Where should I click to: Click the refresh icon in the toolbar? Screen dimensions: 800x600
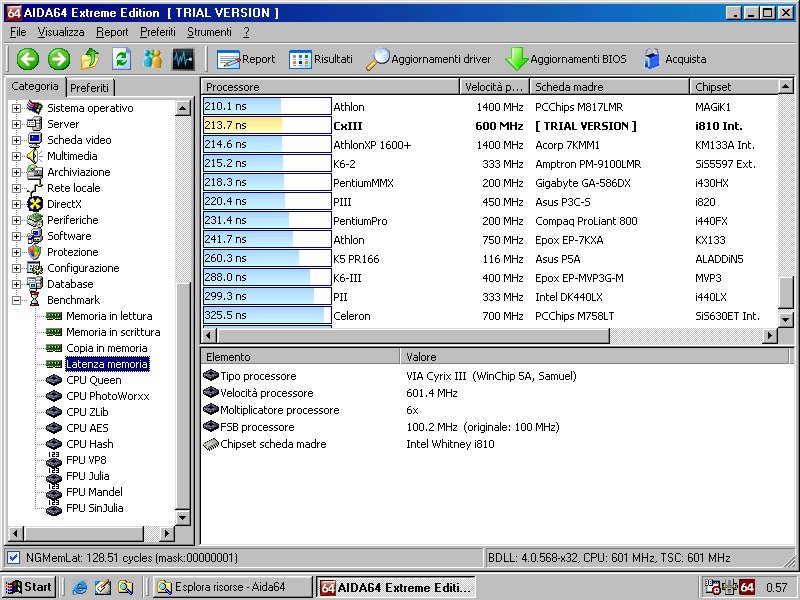(121, 59)
